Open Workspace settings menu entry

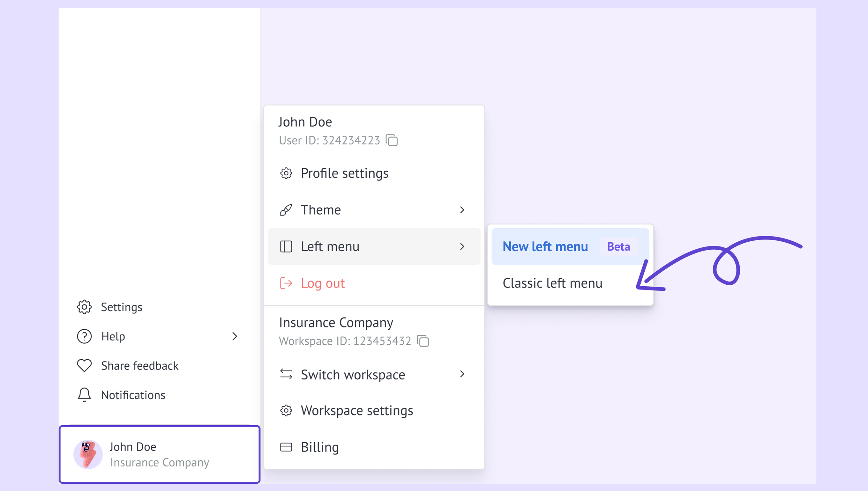(x=356, y=410)
